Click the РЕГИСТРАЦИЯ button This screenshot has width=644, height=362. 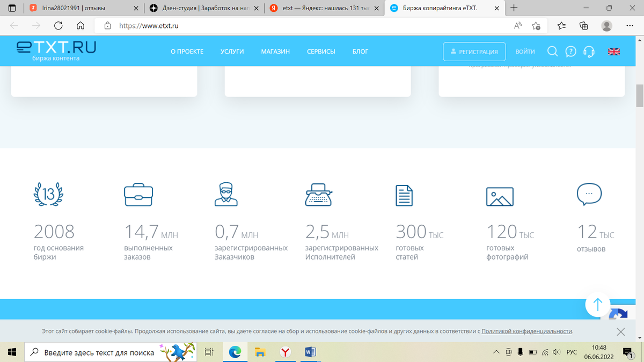(474, 51)
